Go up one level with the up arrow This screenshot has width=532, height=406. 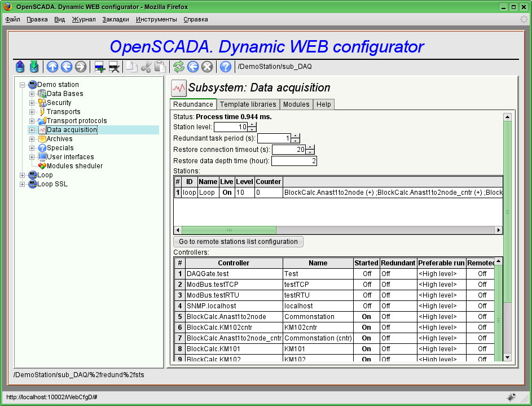click(x=52, y=67)
